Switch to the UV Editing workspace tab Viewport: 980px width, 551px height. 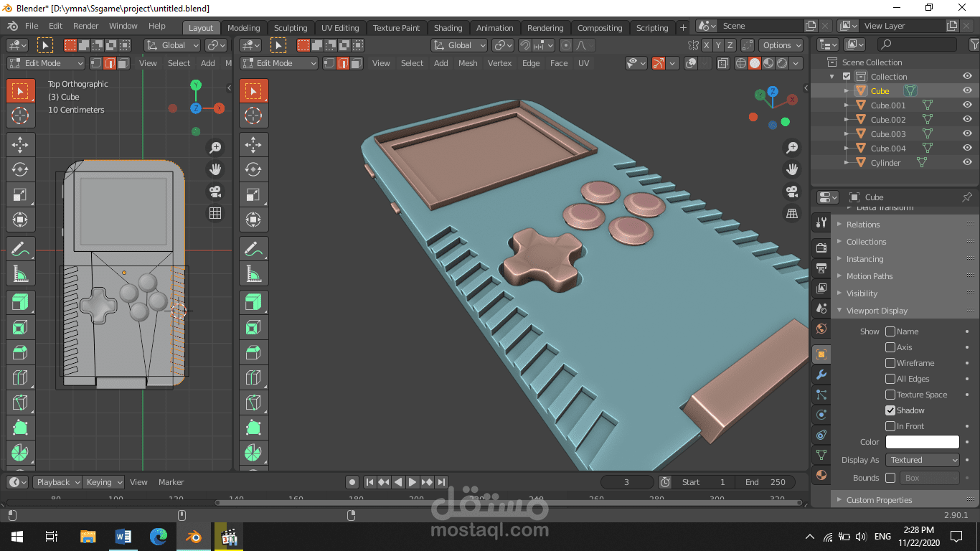(340, 28)
